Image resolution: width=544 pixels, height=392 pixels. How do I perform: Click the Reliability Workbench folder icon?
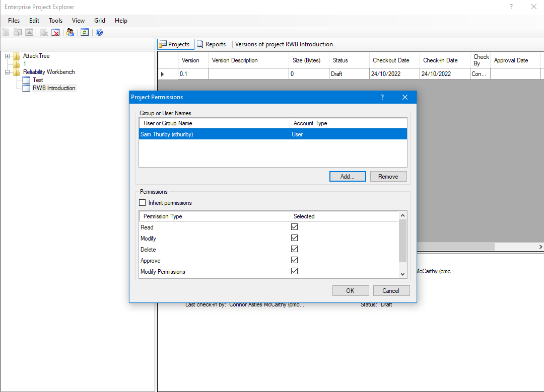point(17,72)
